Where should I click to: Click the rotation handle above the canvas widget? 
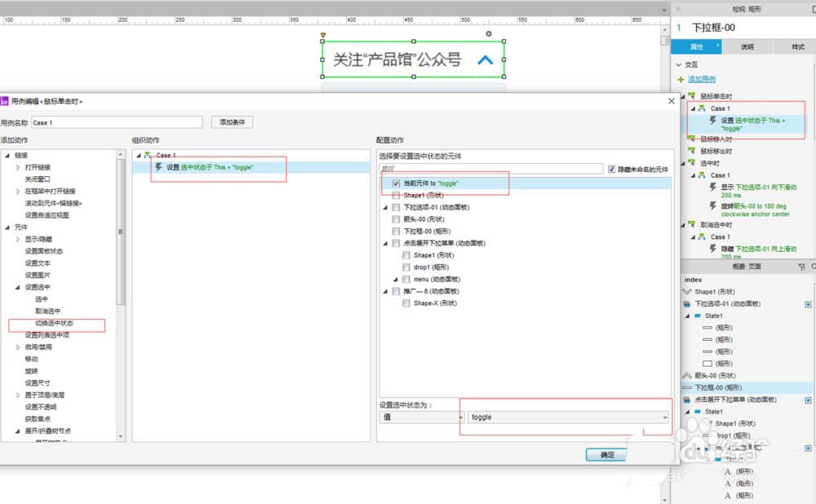pos(489,33)
